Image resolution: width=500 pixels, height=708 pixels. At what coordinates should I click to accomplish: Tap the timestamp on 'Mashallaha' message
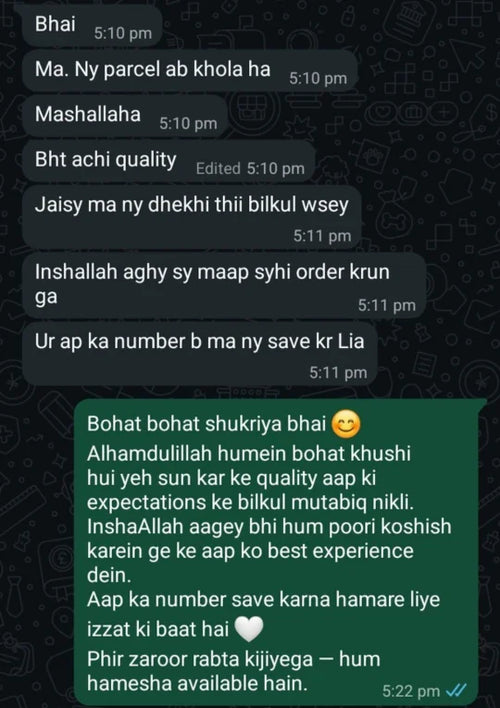(188, 124)
